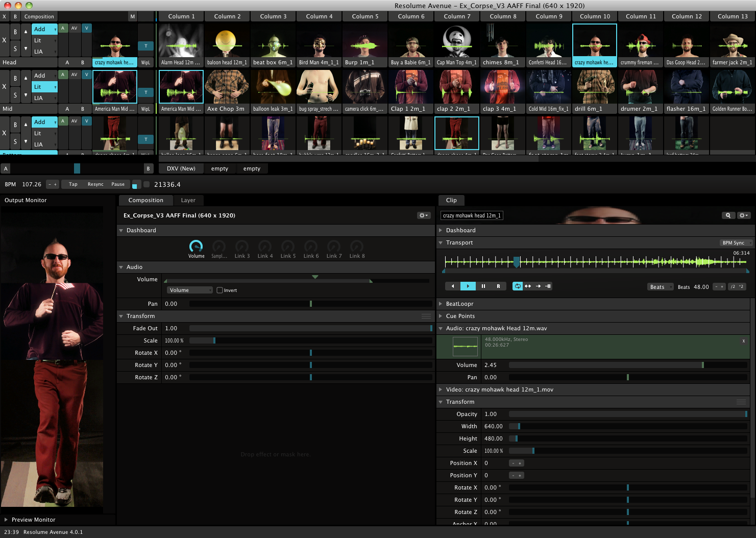Bypass the Head layer with B button
756x538 pixels.
point(15,32)
